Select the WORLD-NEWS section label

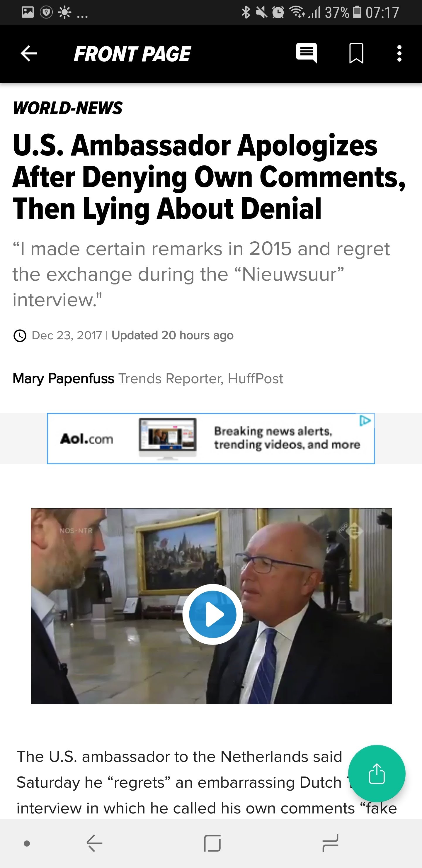(x=68, y=108)
